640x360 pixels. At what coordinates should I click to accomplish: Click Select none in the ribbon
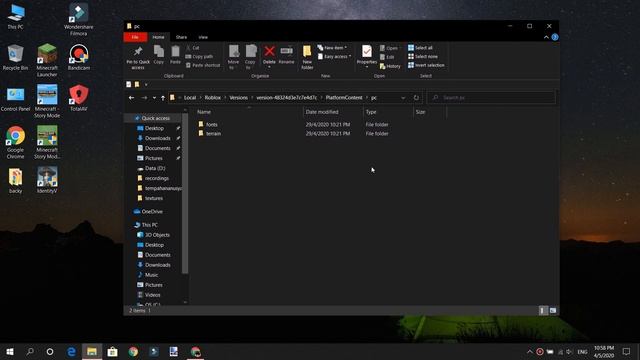point(423,56)
